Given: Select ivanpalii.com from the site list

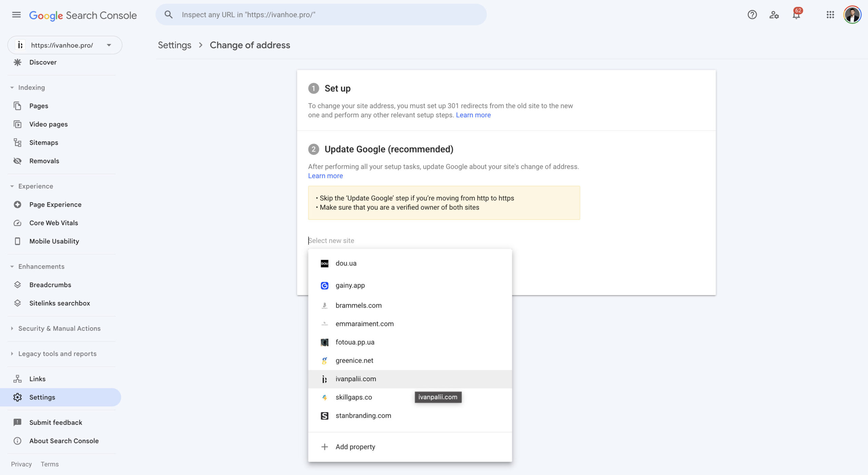Looking at the screenshot, I should 356,379.
